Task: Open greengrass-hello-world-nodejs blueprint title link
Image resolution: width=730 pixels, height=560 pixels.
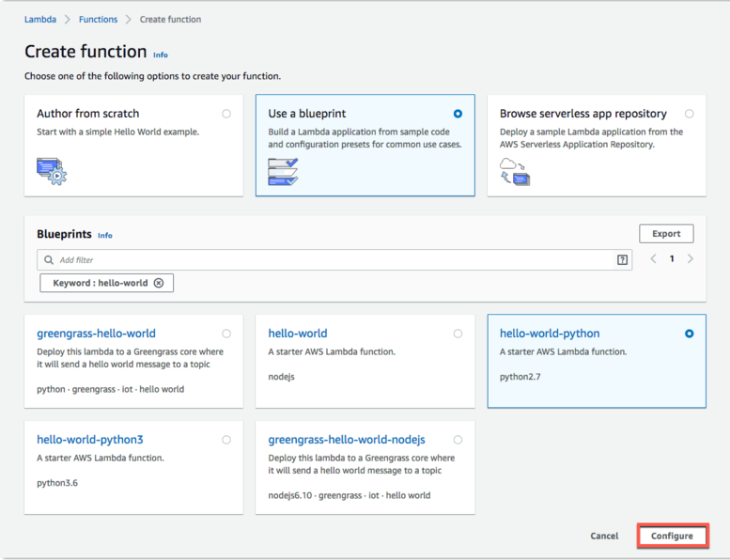Action: point(347,440)
